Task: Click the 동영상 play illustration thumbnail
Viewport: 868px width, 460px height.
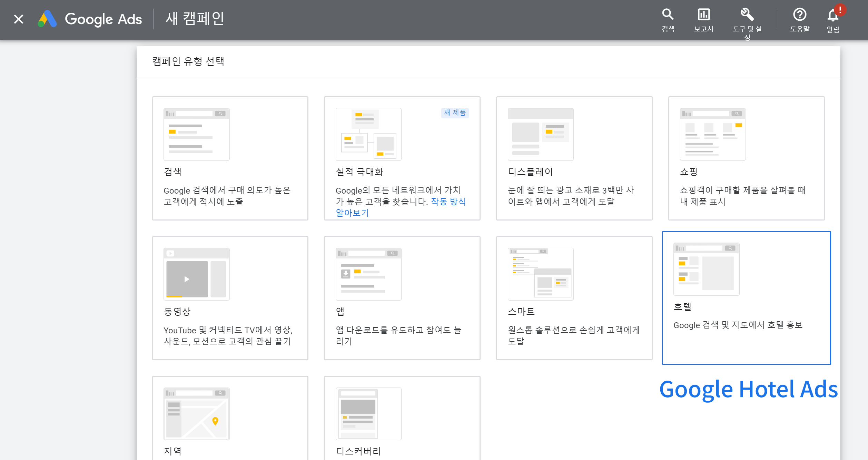Action: click(x=197, y=274)
